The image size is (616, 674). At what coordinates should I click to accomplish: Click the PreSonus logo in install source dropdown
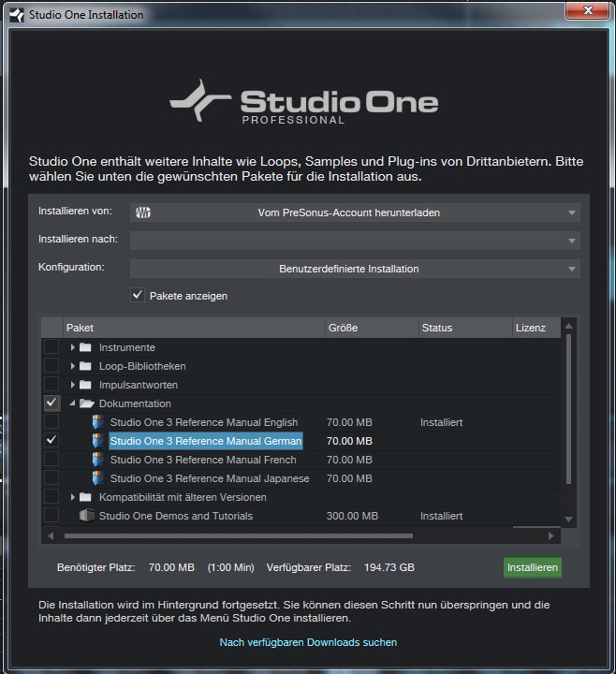click(x=143, y=212)
